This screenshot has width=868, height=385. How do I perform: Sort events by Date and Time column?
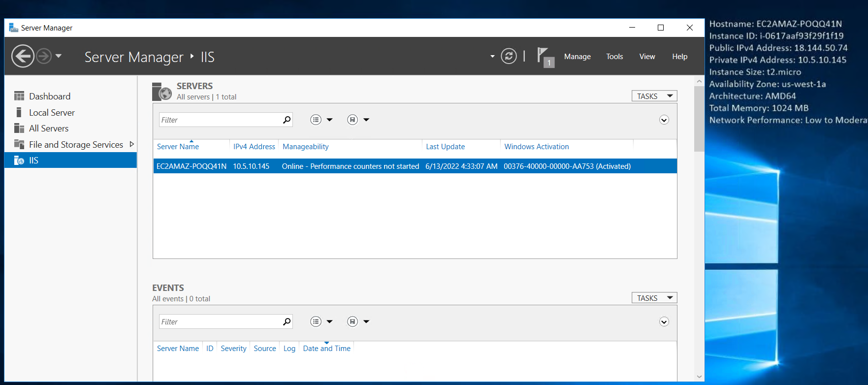(327, 349)
